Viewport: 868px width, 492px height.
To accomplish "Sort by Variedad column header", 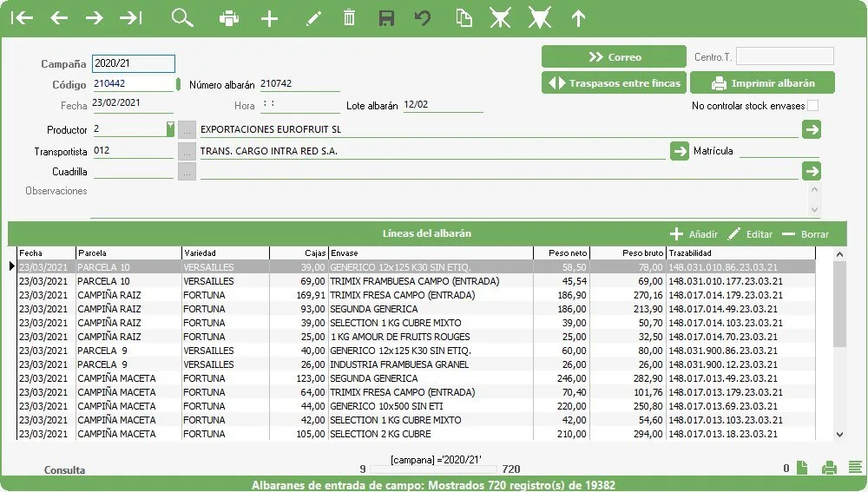I will point(226,253).
